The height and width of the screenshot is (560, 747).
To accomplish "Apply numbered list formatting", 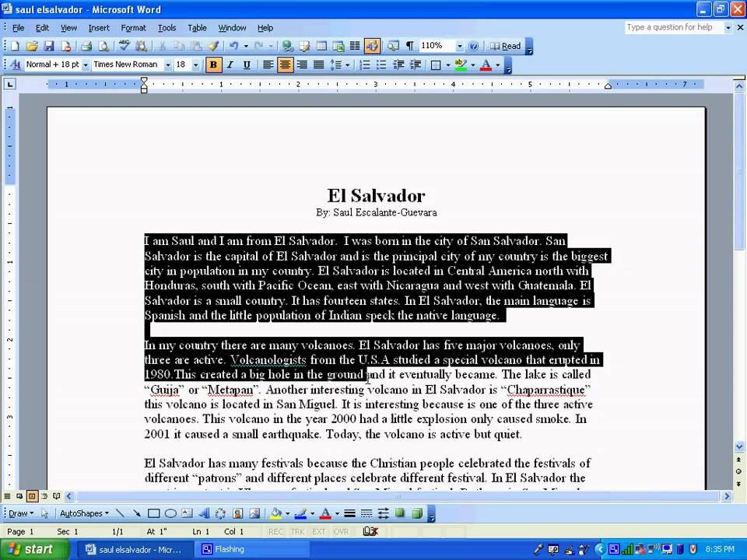I will click(365, 65).
